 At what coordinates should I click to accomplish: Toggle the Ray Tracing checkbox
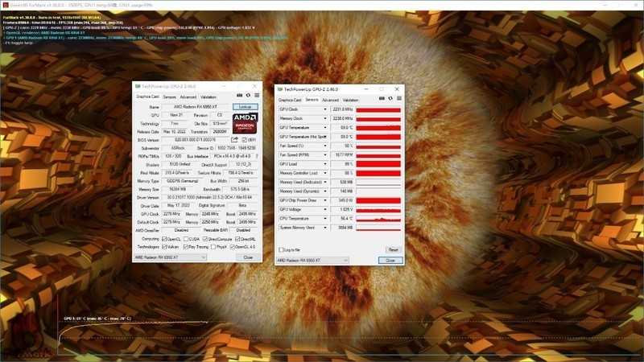click(x=186, y=247)
